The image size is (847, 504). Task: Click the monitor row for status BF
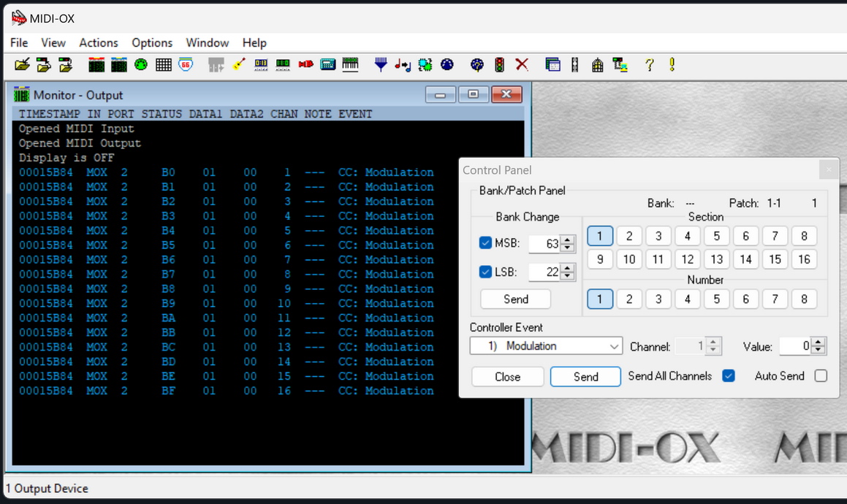tap(227, 391)
